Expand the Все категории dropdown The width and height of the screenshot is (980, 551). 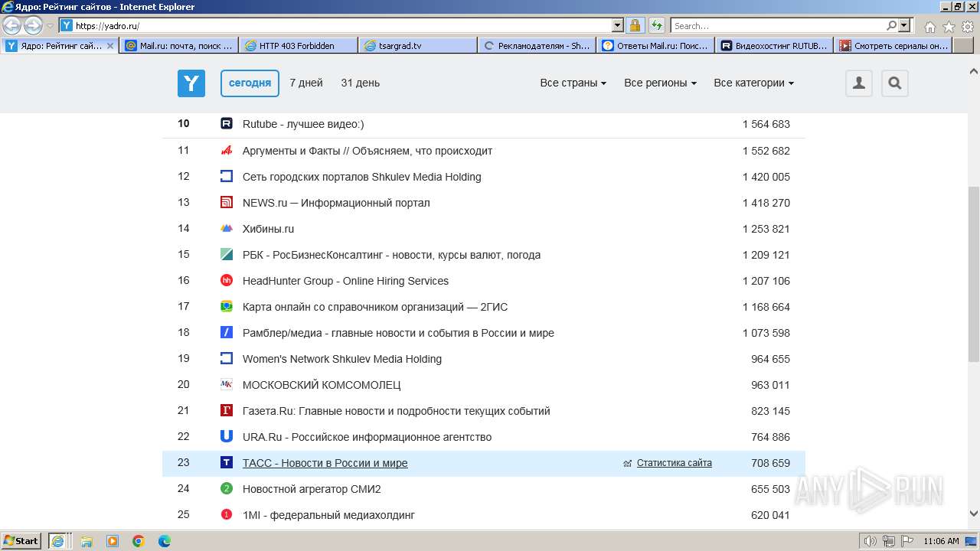pos(753,83)
